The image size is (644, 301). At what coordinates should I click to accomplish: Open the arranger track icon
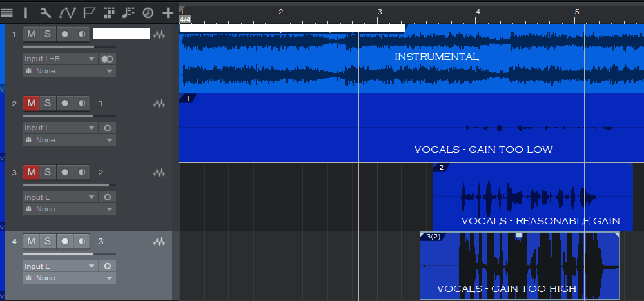[x=109, y=13]
